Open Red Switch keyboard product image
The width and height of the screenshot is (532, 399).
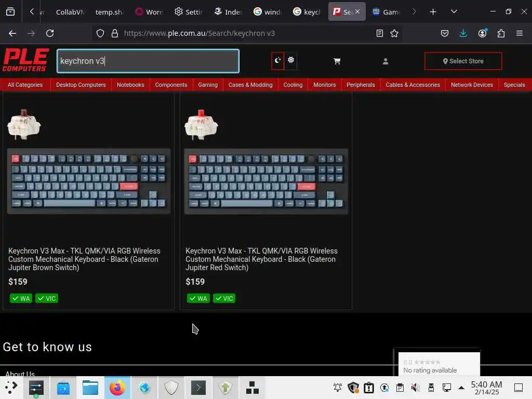pos(266,181)
